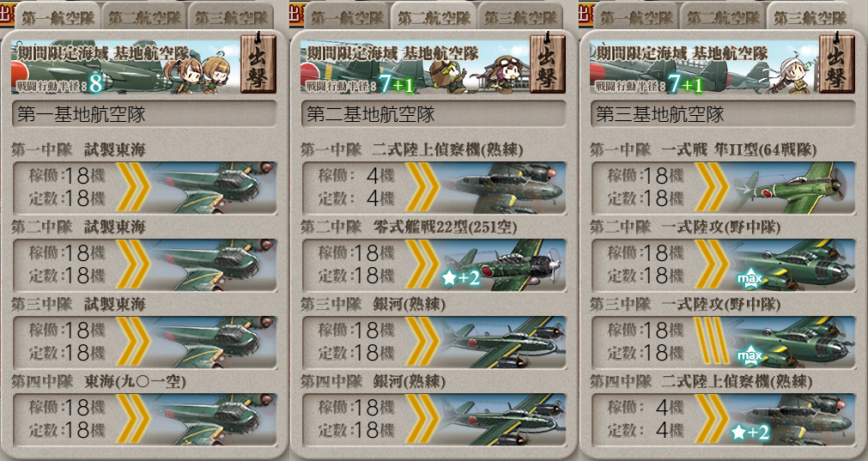The image size is (868, 461).
Task: Open the 第二航空隊 tab in left panel
Action: coord(144,18)
